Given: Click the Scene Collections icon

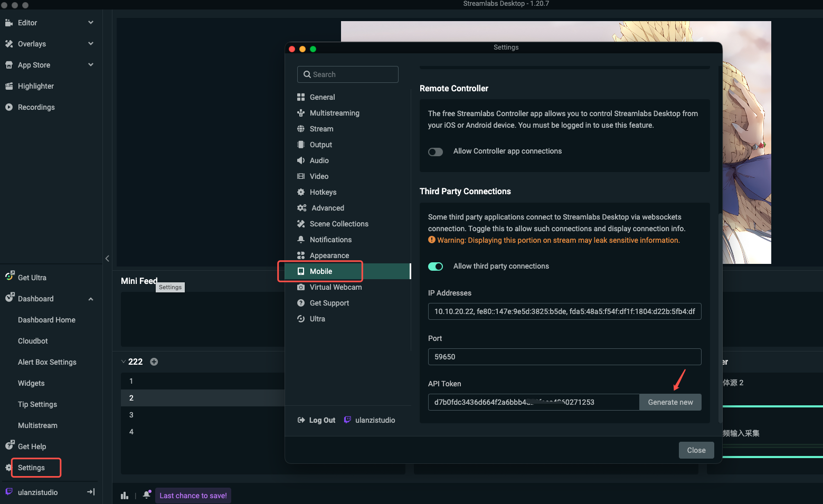Looking at the screenshot, I should pos(301,224).
